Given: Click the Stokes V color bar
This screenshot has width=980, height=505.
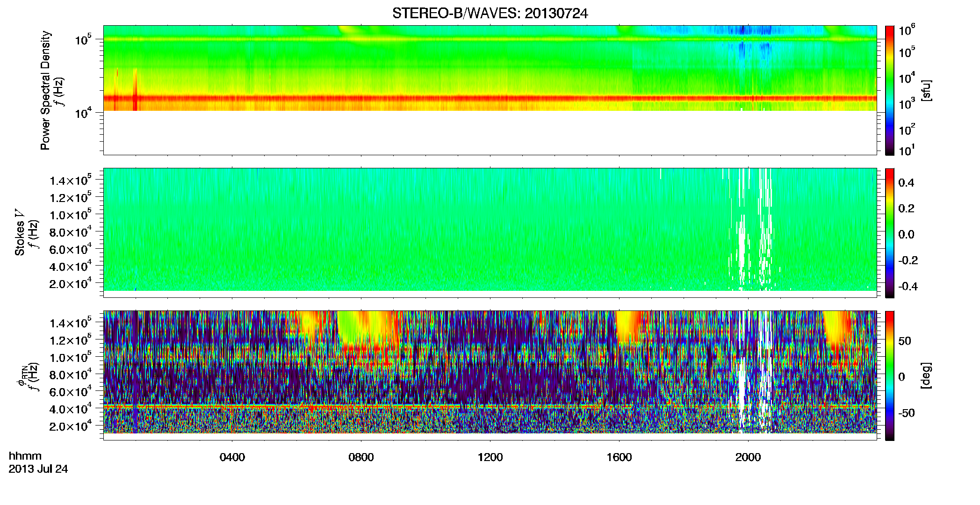Looking at the screenshot, I should tap(890, 233).
